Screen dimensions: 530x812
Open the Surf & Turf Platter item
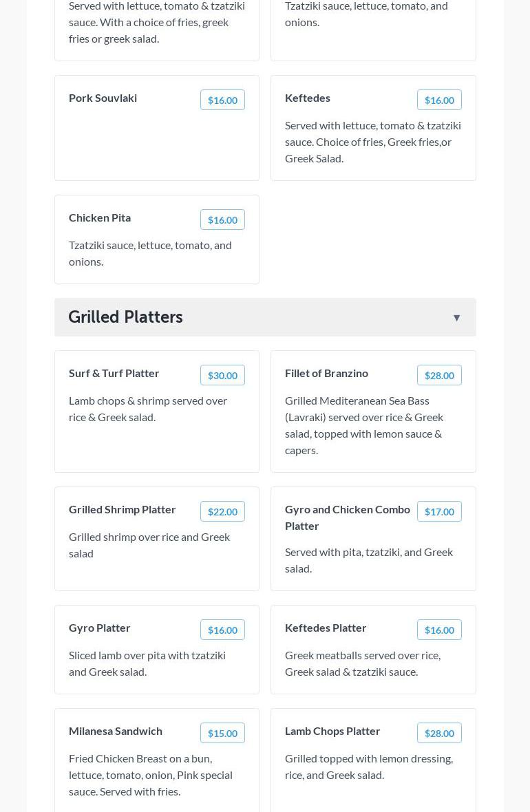click(x=114, y=373)
